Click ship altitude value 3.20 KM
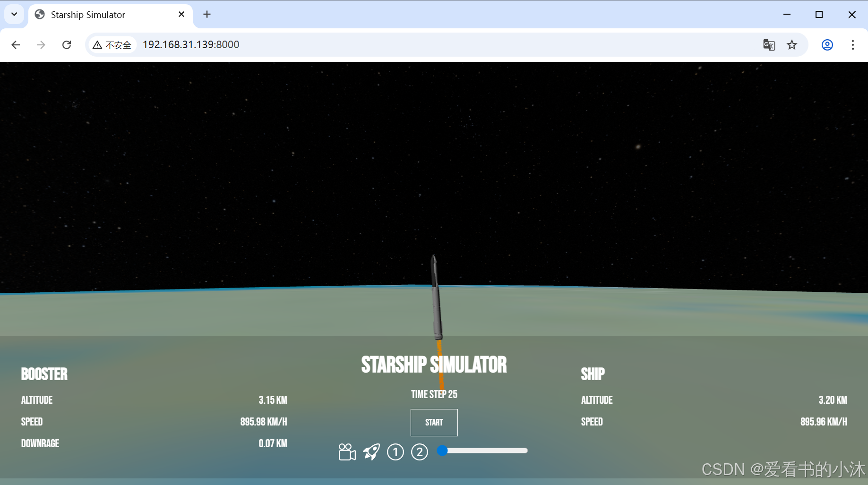This screenshot has width=868, height=485. (833, 400)
